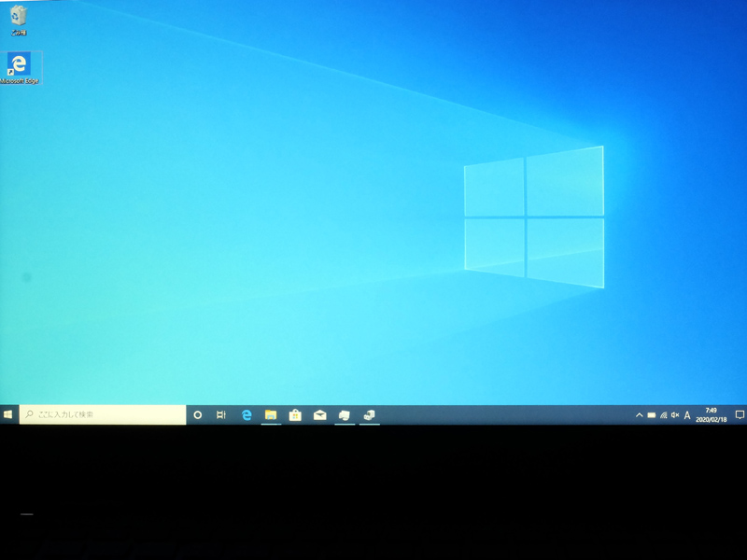
Task: Open the Mail app on the taskbar
Action: (319, 415)
